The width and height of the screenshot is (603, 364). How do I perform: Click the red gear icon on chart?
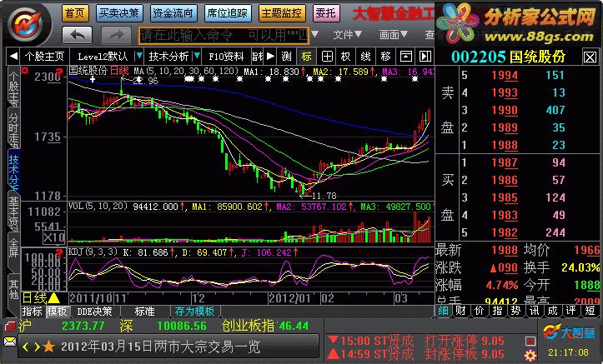tap(25, 71)
